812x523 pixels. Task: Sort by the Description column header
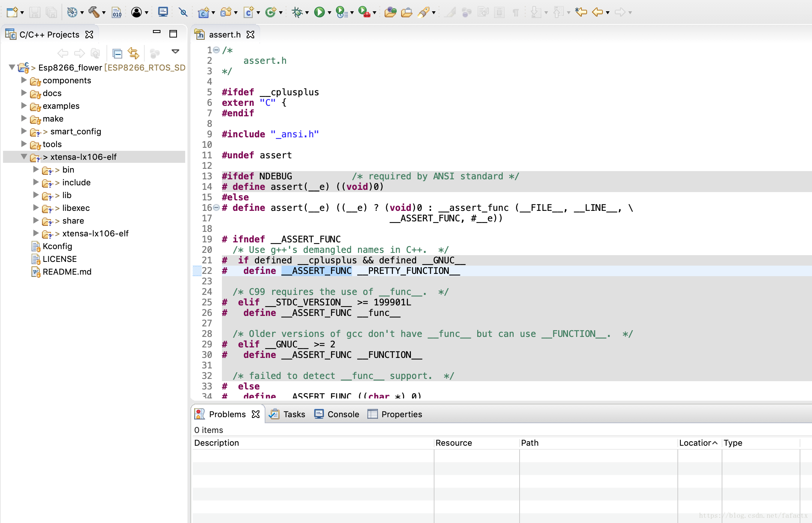point(217,443)
